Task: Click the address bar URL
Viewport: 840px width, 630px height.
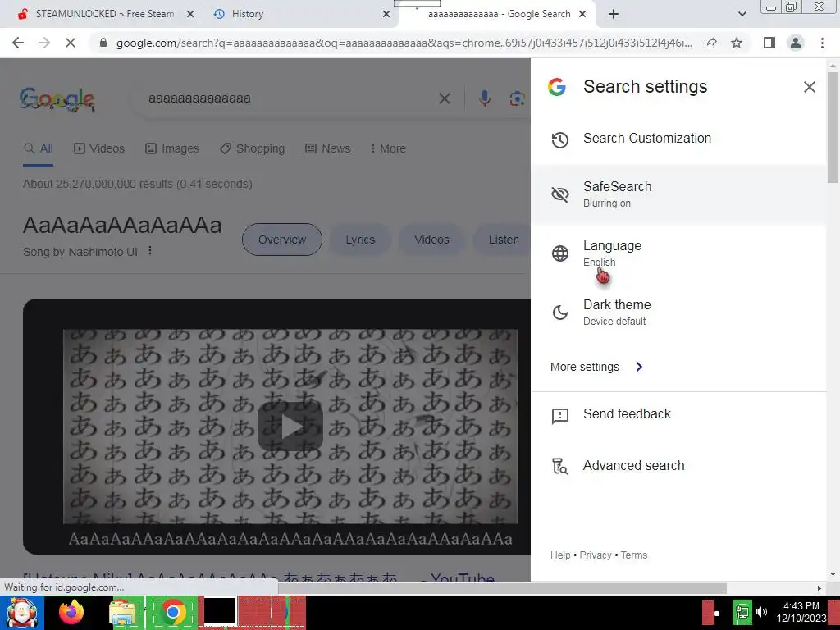Action: (x=404, y=43)
